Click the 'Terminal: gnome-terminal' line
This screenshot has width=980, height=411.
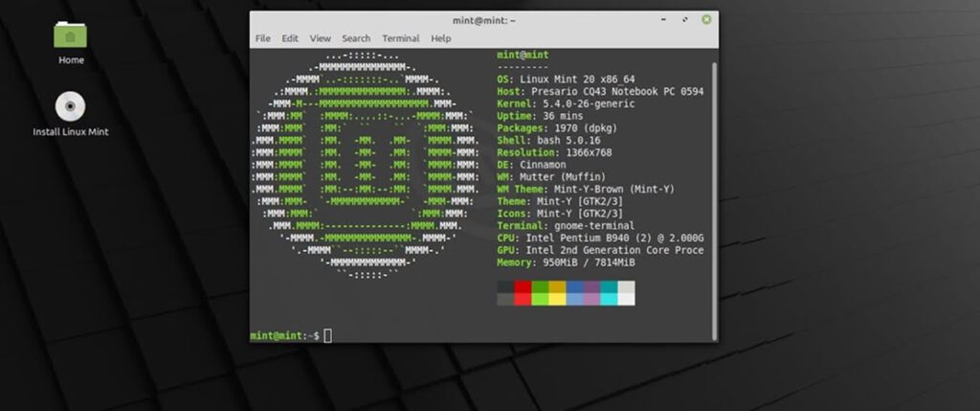point(566,226)
